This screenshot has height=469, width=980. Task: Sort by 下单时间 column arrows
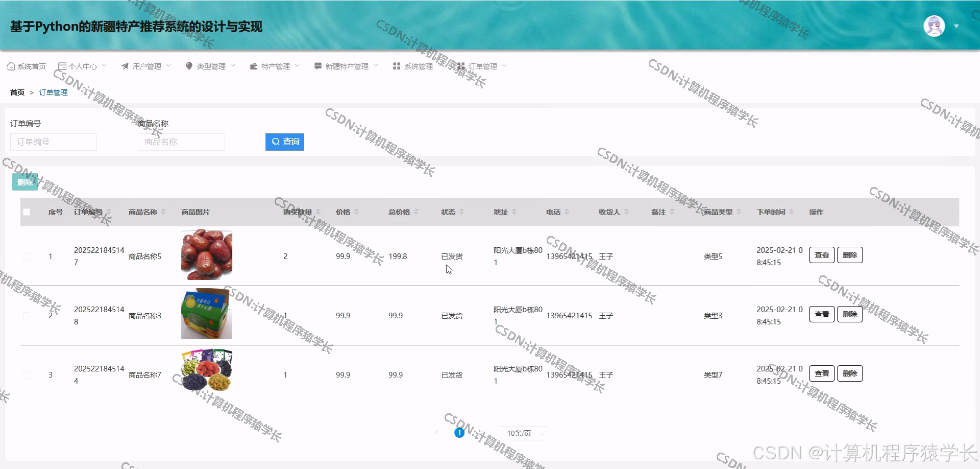pyautogui.click(x=791, y=212)
